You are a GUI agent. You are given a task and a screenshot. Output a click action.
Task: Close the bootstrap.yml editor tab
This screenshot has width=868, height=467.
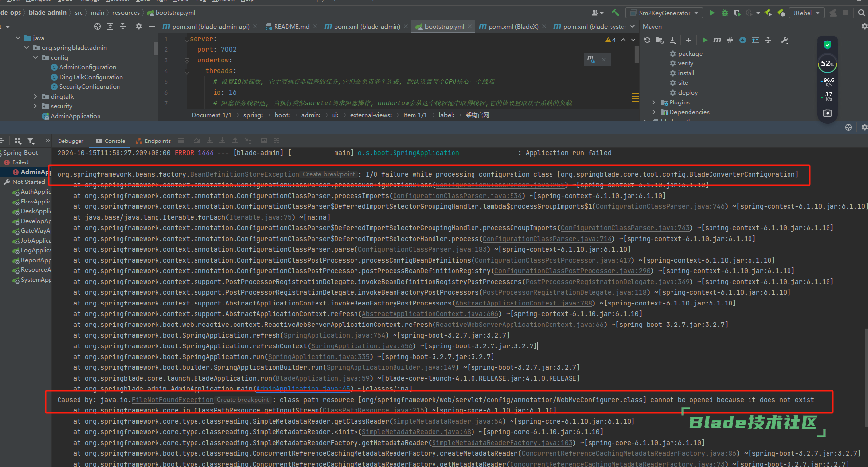click(x=470, y=26)
